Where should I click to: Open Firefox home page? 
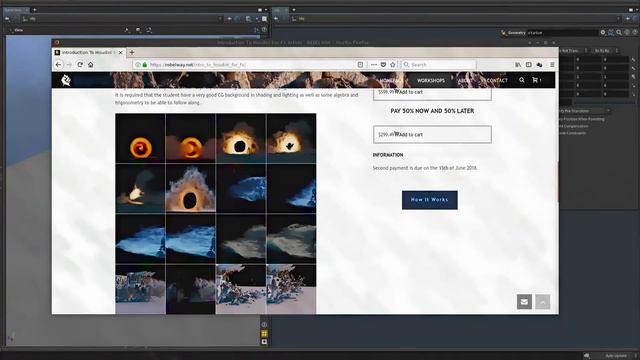91,64
